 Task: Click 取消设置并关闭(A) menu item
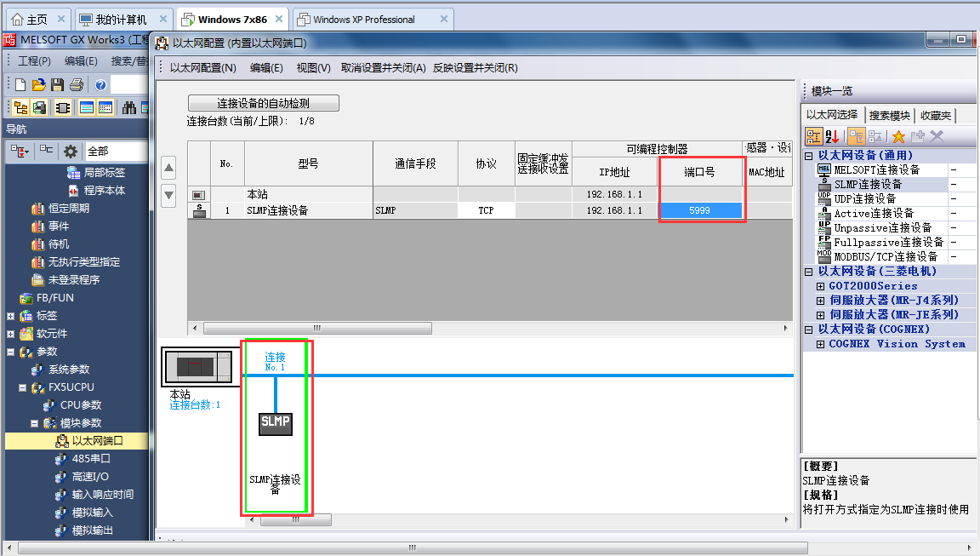tap(383, 67)
